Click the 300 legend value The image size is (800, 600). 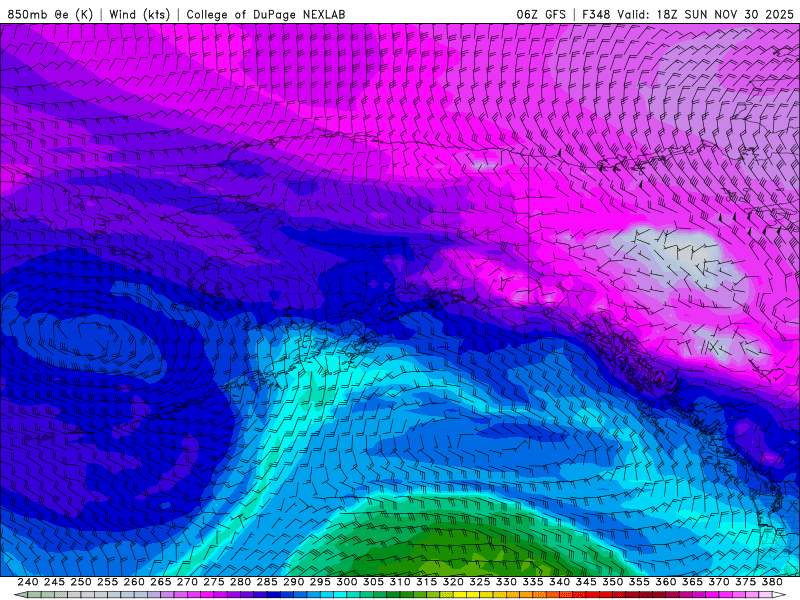(x=346, y=582)
